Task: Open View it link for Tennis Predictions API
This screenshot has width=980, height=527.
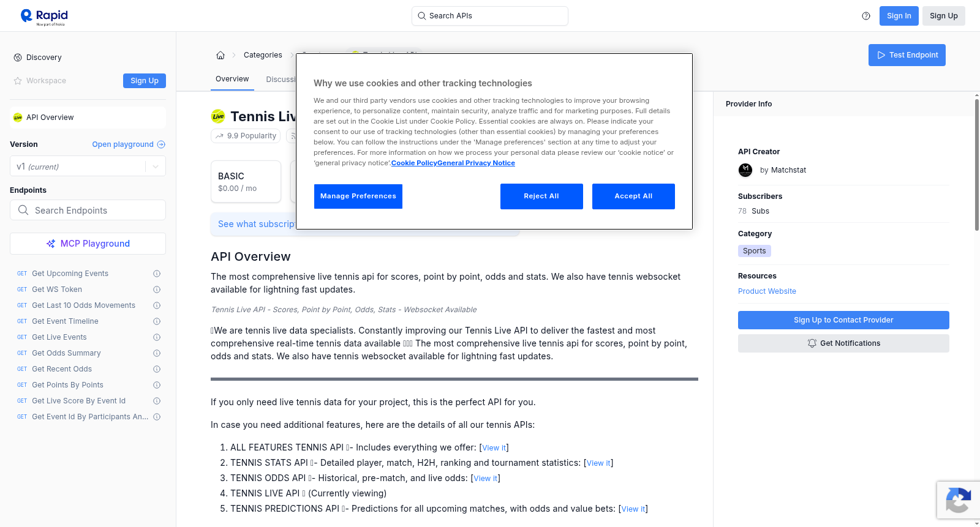Action: (x=633, y=509)
